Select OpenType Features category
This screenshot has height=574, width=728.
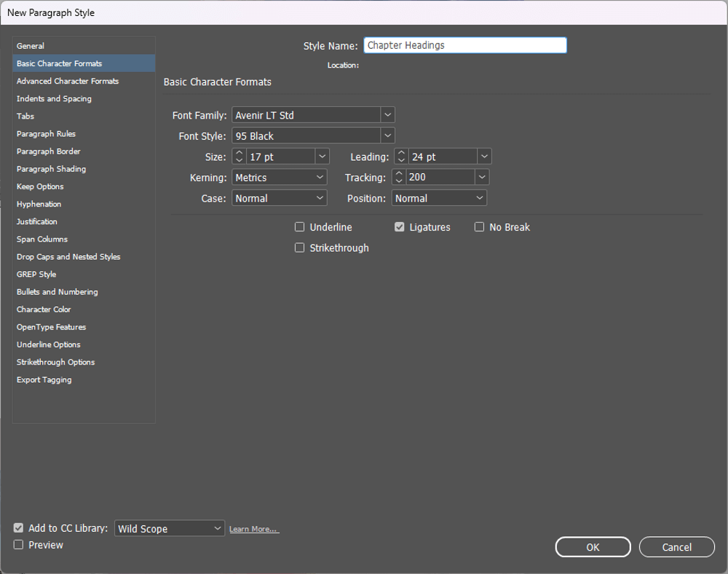point(84,327)
